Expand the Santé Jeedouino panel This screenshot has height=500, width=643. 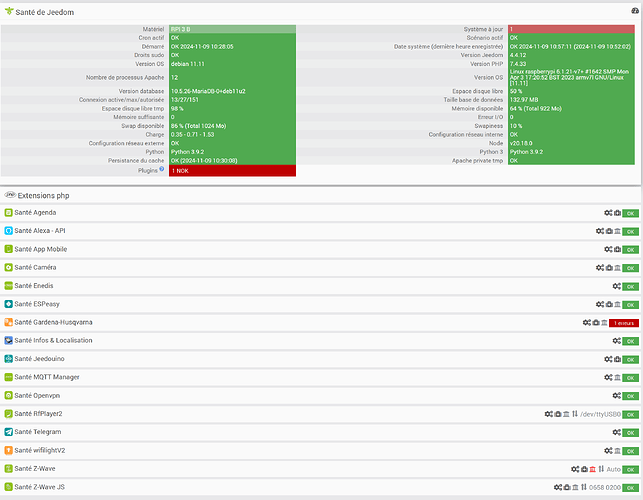point(39,359)
